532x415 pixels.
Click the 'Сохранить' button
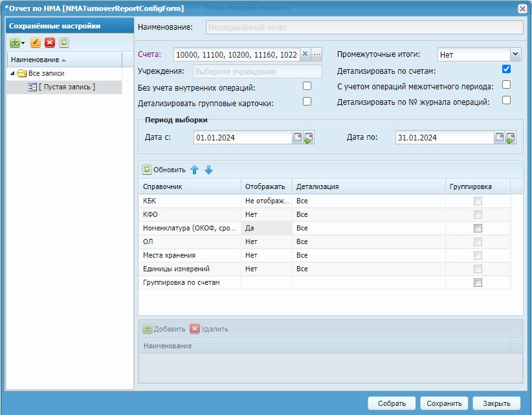[x=444, y=403]
